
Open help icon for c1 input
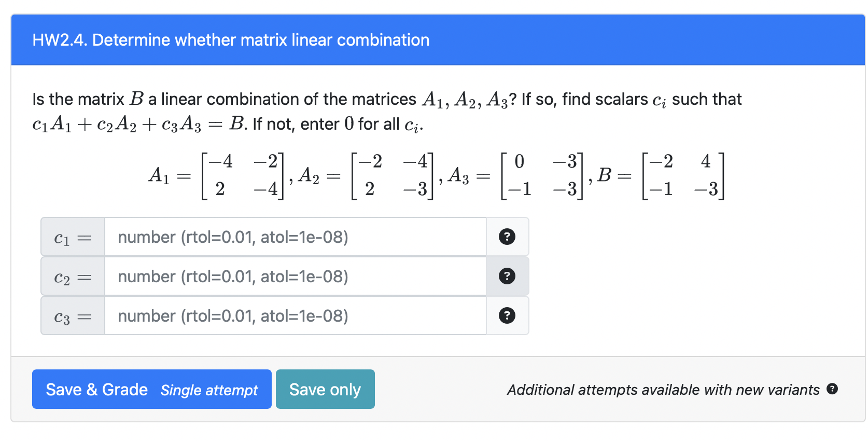507,237
